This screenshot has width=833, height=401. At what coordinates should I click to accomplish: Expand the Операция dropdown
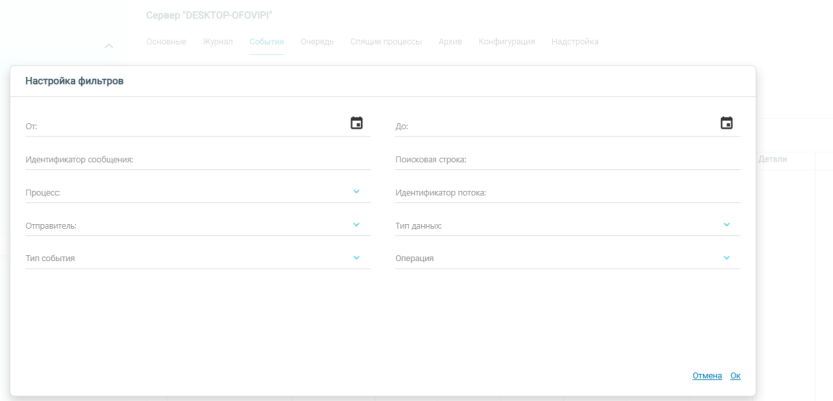coord(727,257)
